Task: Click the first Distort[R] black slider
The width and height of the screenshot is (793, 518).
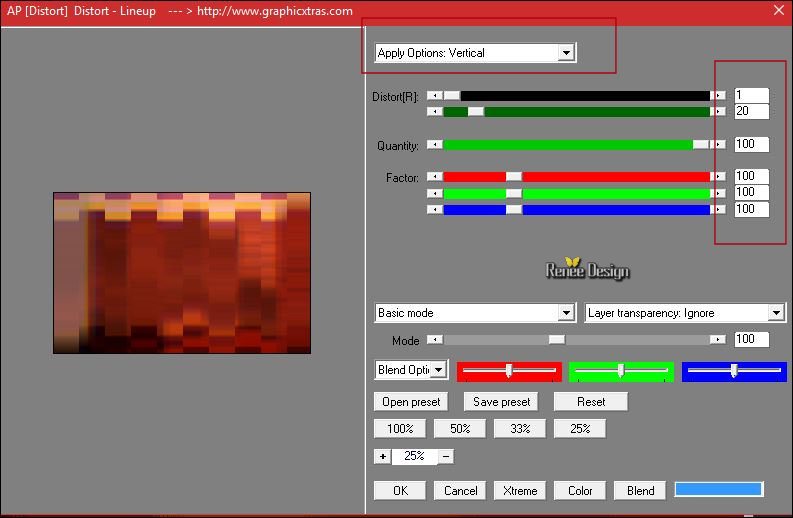Action: coord(577,96)
